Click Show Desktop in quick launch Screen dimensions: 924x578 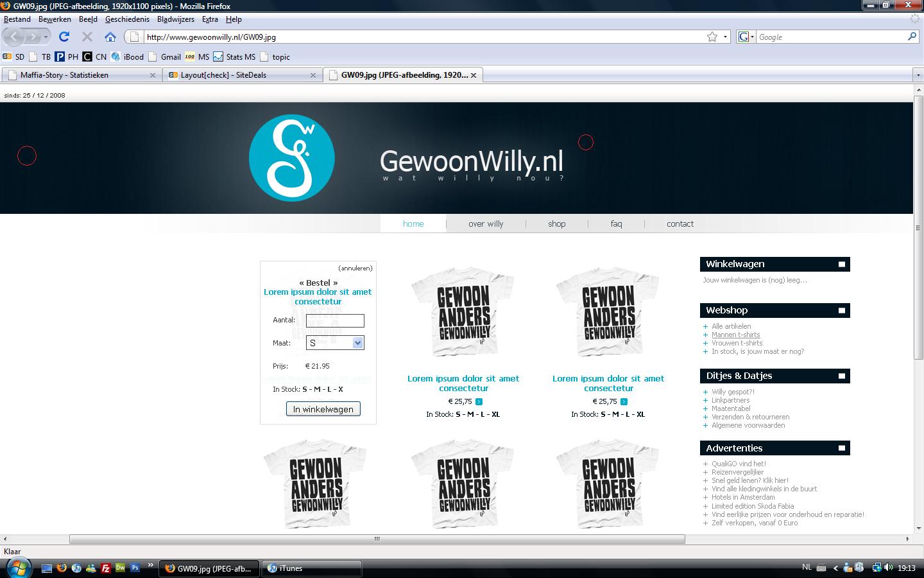pos(47,568)
